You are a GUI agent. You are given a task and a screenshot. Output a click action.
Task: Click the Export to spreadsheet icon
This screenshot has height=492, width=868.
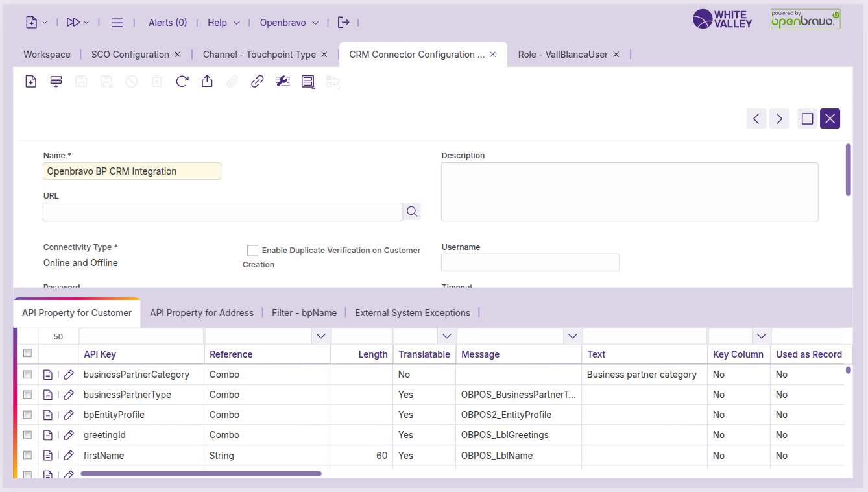click(x=207, y=82)
